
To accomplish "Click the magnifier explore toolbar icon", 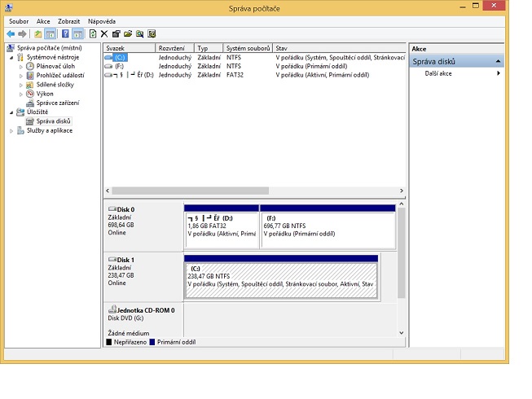I will 140,34.
